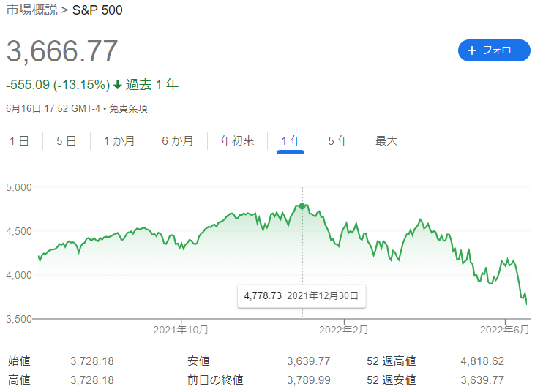Click the green down arrow beside percentage change
543x392 pixels.
[117, 85]
